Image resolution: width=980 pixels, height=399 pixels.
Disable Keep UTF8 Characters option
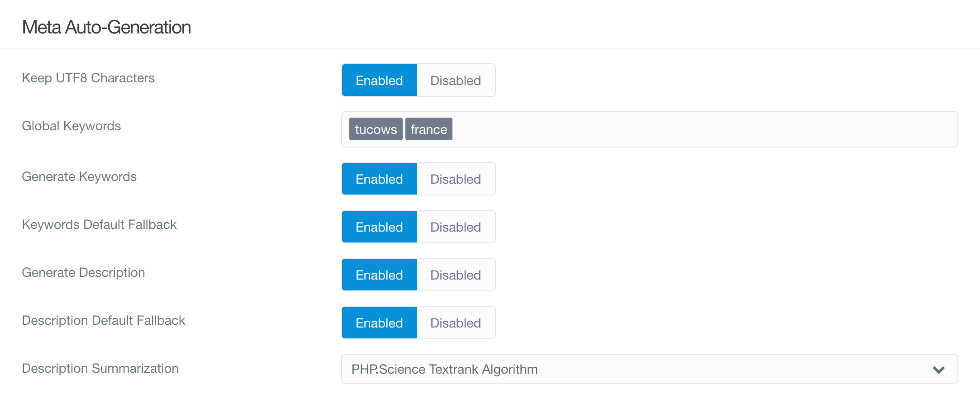[x=456, y=80]
